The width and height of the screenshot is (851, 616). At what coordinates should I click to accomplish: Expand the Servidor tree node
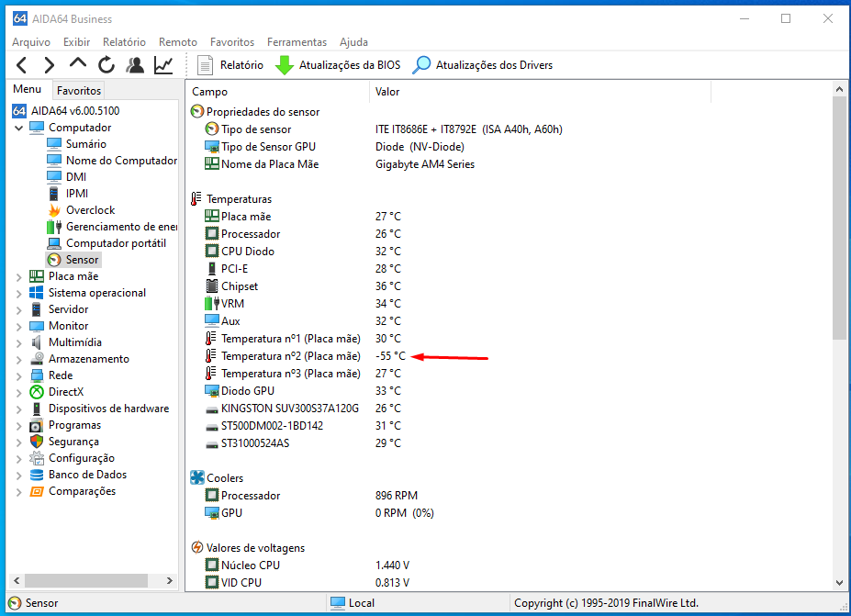coord(19,310)
